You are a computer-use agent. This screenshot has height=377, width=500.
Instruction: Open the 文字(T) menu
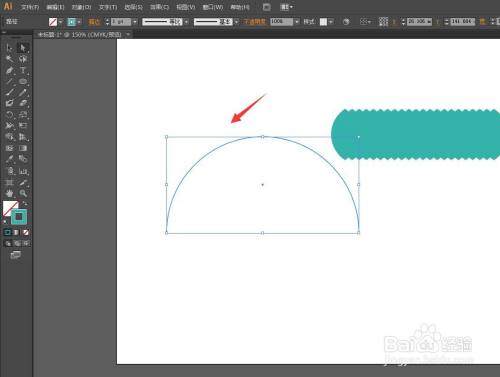click(x=108, y=7)
